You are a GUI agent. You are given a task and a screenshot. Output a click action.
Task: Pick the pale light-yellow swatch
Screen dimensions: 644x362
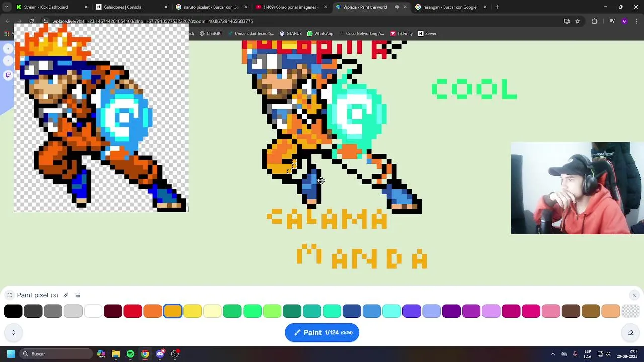click(x=212, y=311)
